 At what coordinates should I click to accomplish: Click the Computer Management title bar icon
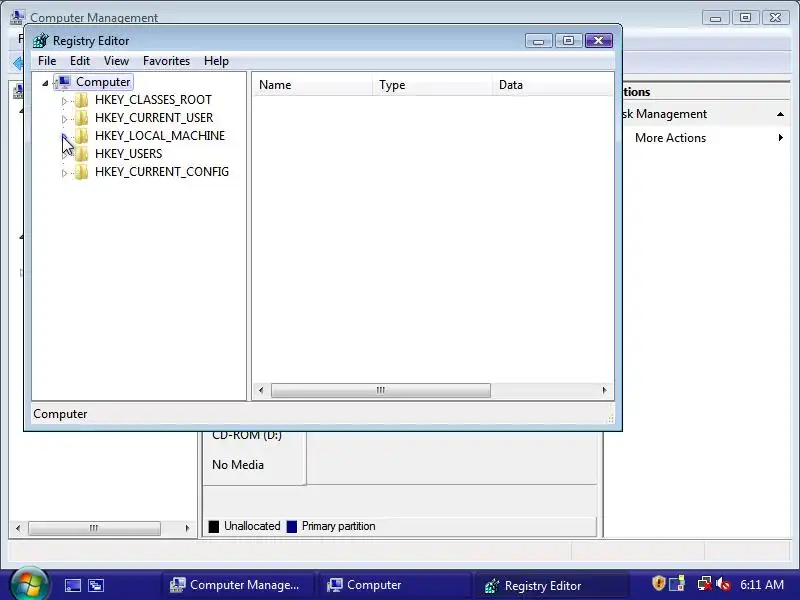[17, 17]
